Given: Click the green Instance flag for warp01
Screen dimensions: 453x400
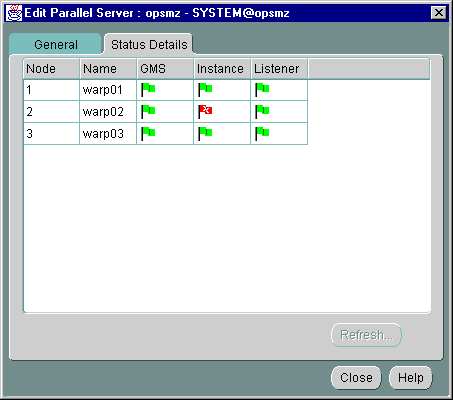Looking at the screenshot, I should [x=205, y=89].
